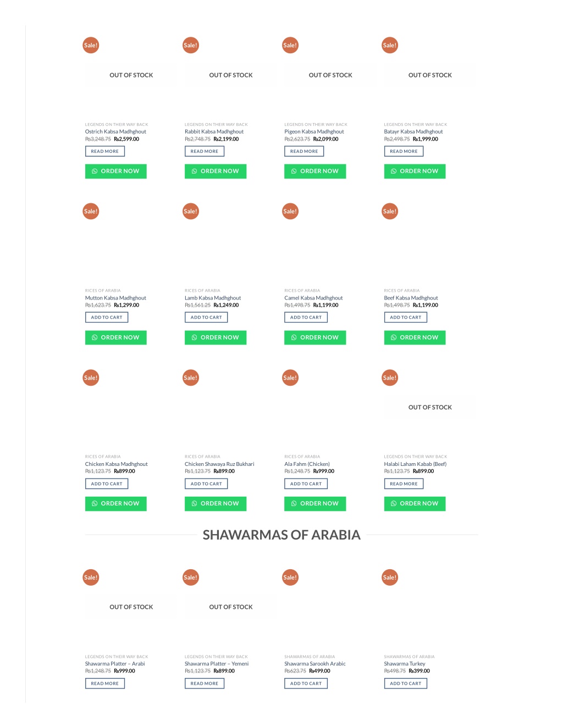
Task: Order Mutton Kabsa Madghhout via Order Now
Action: 116,337
